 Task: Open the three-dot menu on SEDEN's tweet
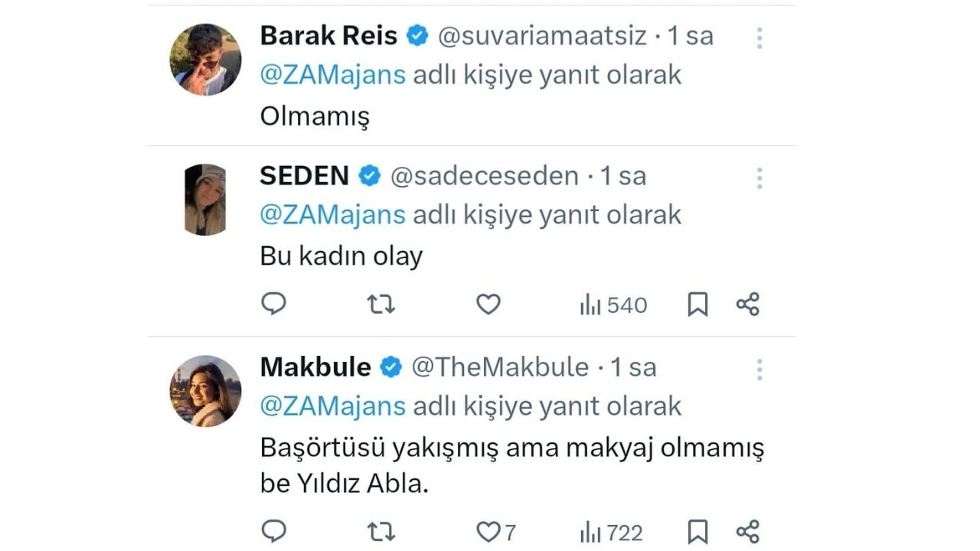tap(759, 178)
